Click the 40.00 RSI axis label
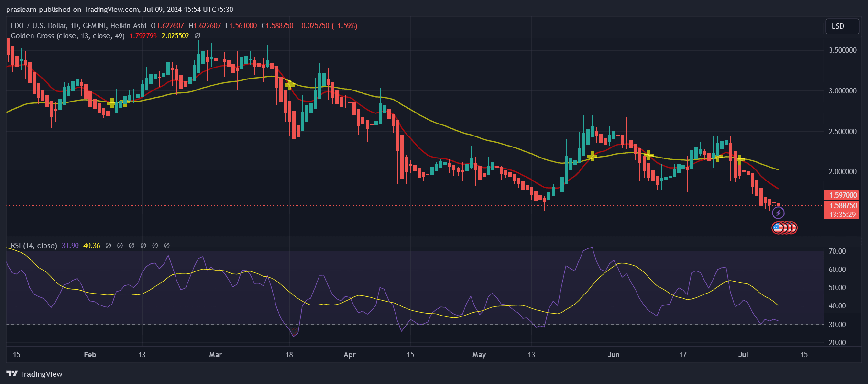Image resolution: width=868 pixels, height=384 pixels. click(x=837, y=306)
